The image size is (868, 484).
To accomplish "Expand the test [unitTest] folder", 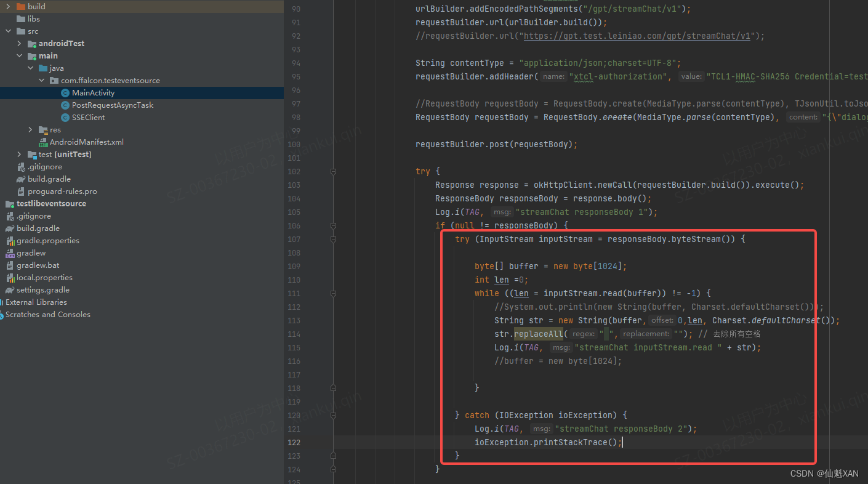I will click(19, 155).
